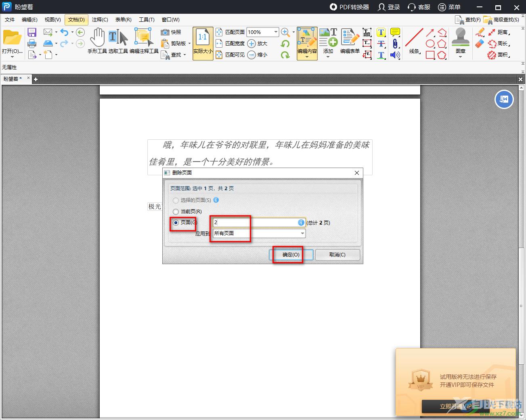Click the yellow sticky note comment icon

(x=395, y=32)
